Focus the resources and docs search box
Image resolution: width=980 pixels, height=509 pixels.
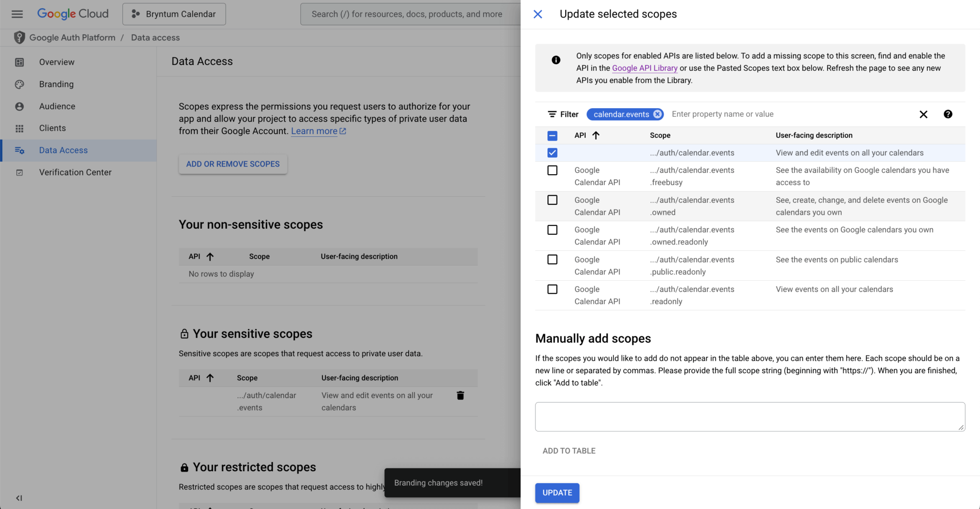(x=411, y=14)
